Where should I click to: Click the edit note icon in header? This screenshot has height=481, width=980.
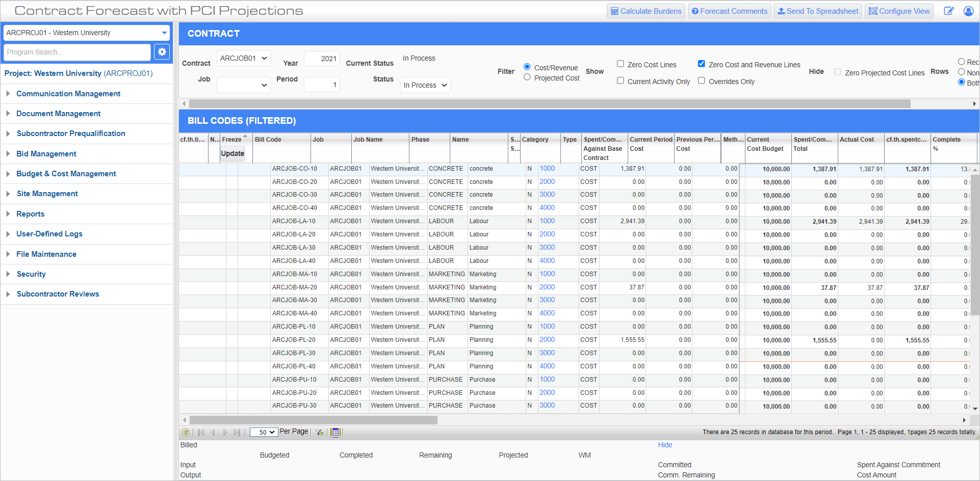[x=948, y=11]
